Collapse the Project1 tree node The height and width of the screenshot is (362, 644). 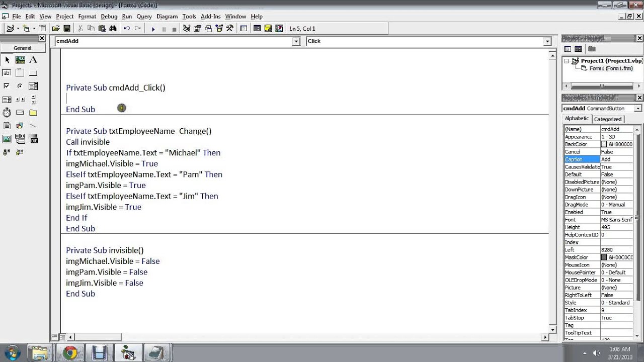tap(567, 61)
